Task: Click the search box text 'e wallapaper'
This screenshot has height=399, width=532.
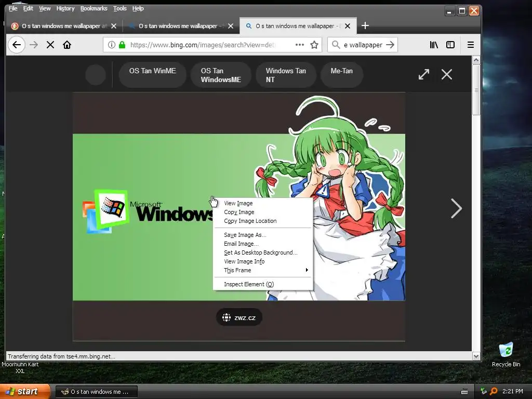Action: click(363, 45)
